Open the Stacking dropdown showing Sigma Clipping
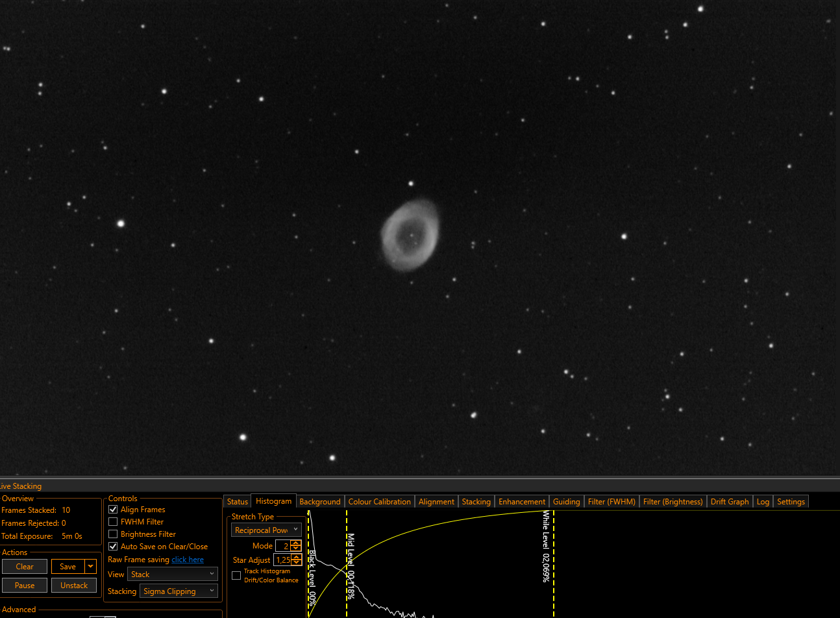 [x=179, y=591]
